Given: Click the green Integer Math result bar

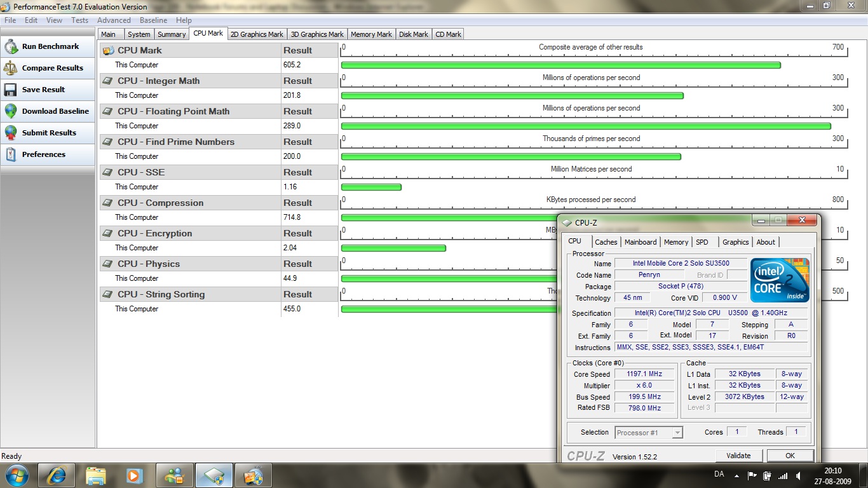Looking at the screenshot, I should tap(512, 95).
